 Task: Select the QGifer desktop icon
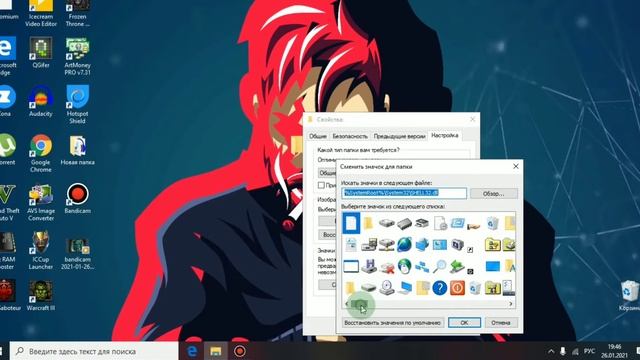(40, 53)
